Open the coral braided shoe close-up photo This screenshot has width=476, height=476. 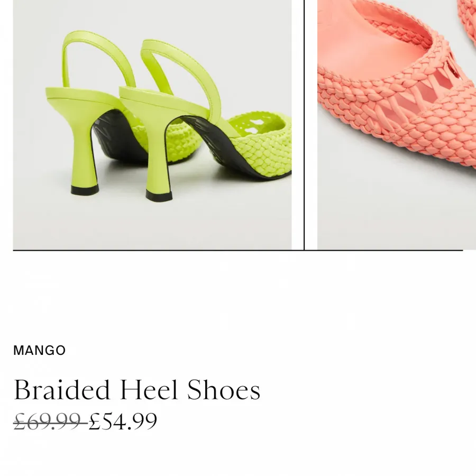pyautogui.click(x=397, y=124)
